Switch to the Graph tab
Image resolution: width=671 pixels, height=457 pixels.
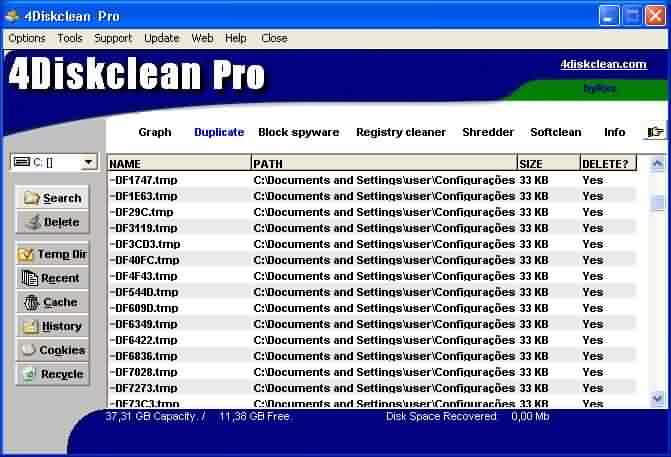tap(155, 132)
